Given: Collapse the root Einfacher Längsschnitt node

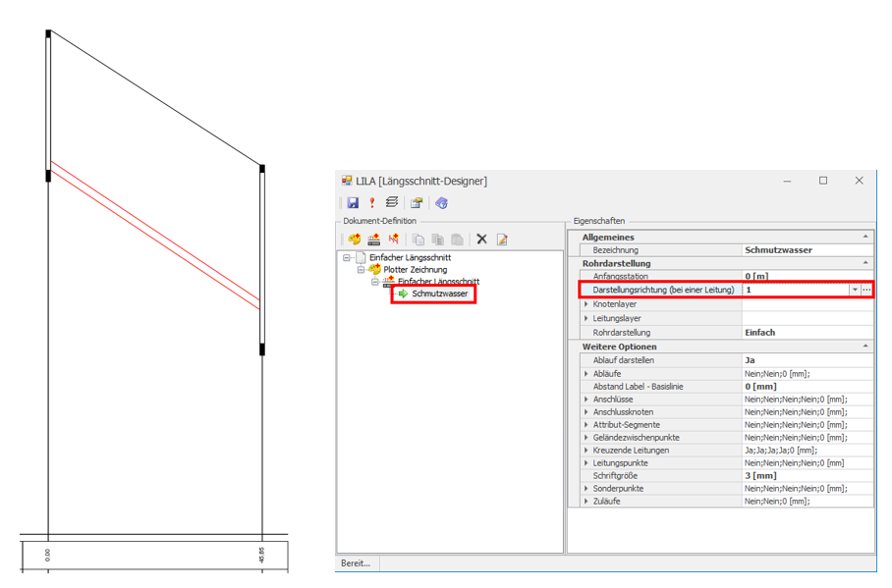Looking at the screenshot, I should pyautogui.click(x=347, y=257).
